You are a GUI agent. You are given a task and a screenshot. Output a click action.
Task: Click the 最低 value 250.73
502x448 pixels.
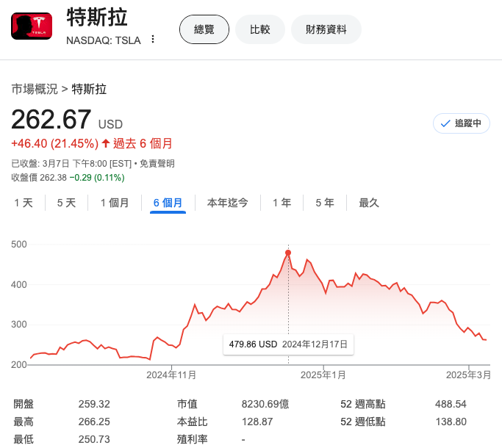[x=94, y=439]
